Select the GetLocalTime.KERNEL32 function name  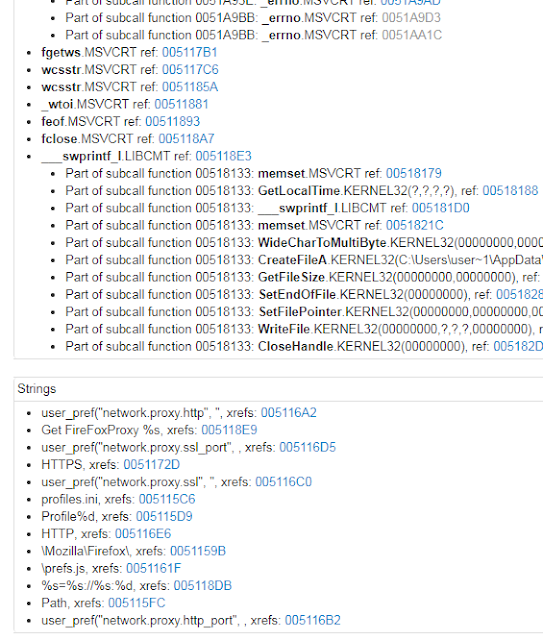point(333,191)
